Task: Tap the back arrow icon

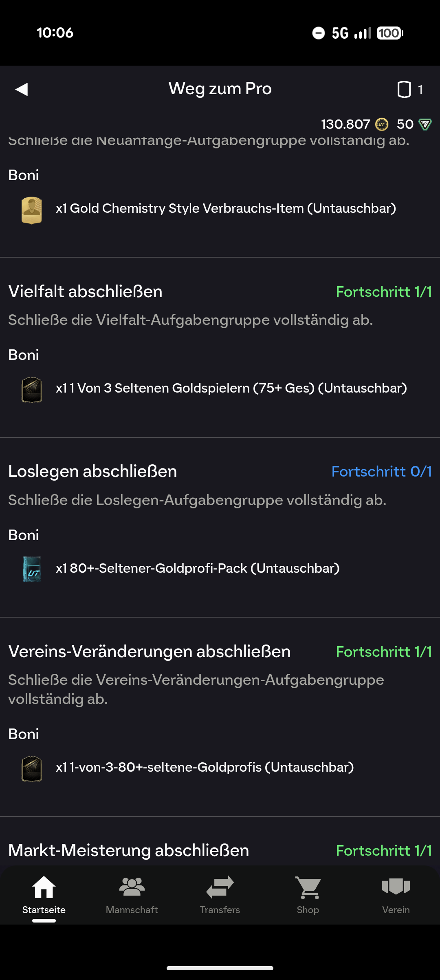Action: [22, 89]
